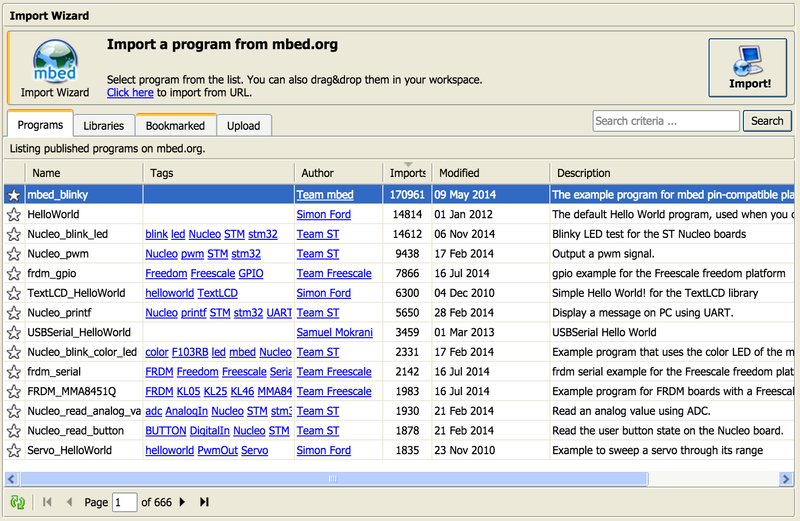
Task: Switch to the Programs tab
Action: pos(40,125)
